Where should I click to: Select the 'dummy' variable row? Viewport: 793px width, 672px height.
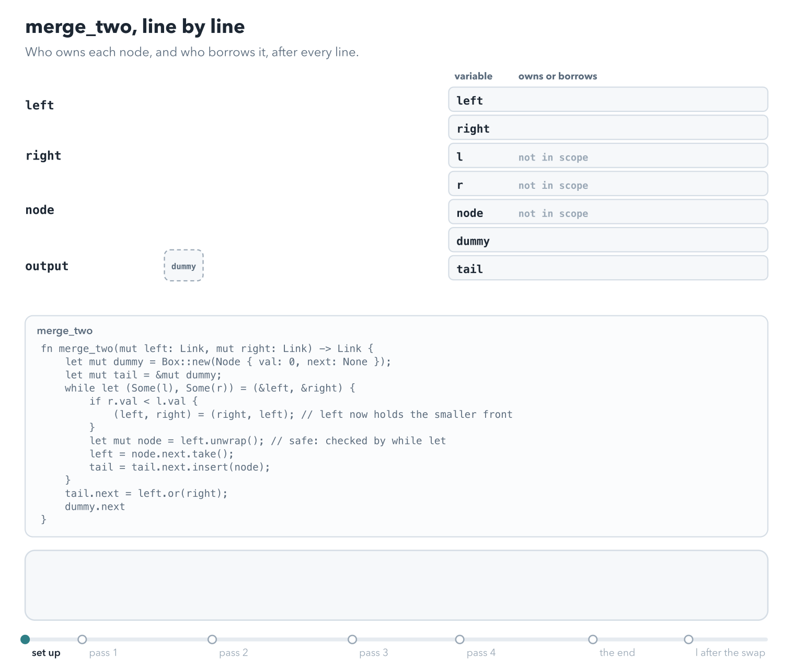[x=608, y=240]
